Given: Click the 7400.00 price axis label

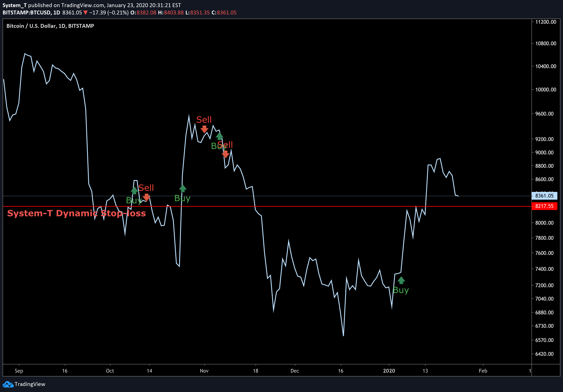Looking at the screenshot, I should coord(544,269).
